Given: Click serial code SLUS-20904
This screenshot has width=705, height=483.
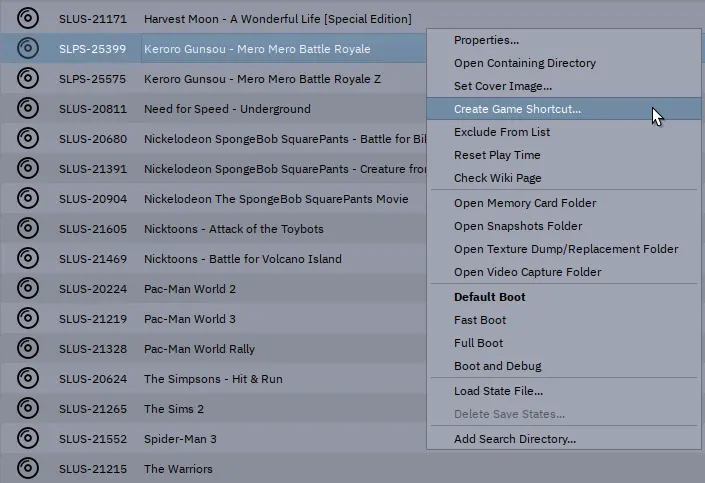Looking at the screenshot, I should click(93, 199).
